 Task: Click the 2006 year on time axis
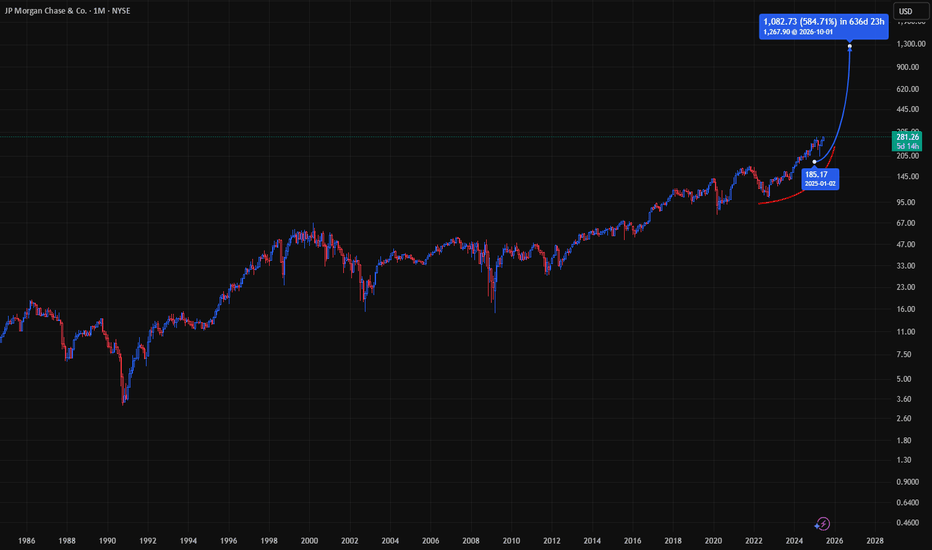[430, 541]
